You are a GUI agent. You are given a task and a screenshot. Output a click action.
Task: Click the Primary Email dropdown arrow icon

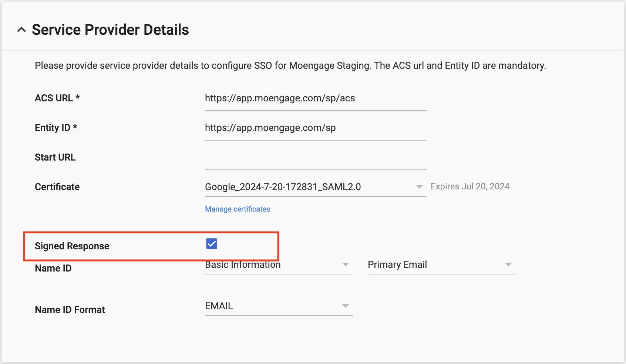(508, 264)
